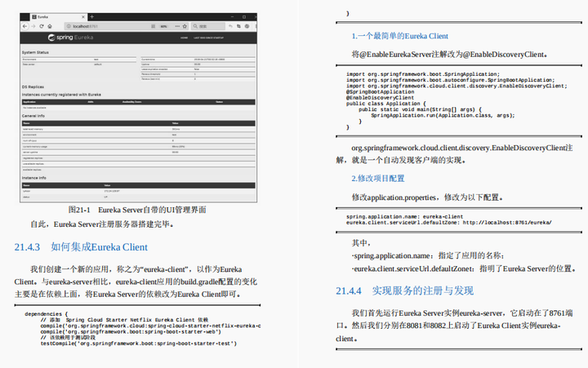
Task: Click heading 21.4.4 实现服务的注册与发现
Action: click(404, 290)
